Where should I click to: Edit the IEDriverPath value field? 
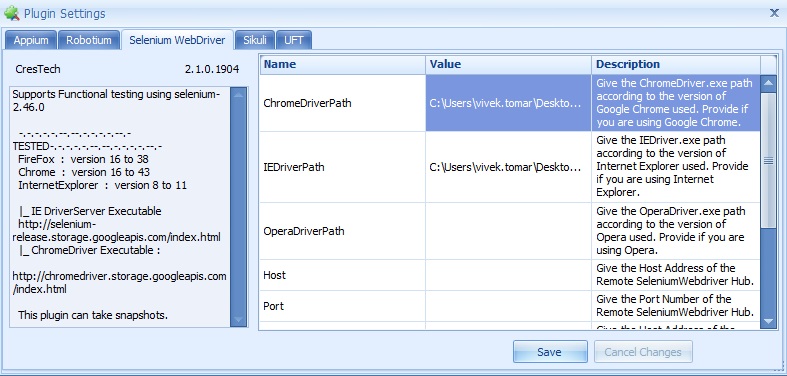508,167
